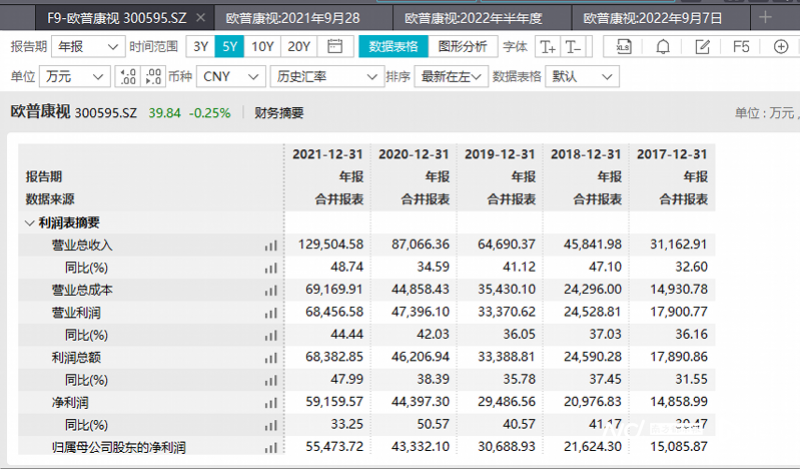The height and width of the screenshot is (469, 800).
Task: Select the 10Y time range
Action: (262, 47)
